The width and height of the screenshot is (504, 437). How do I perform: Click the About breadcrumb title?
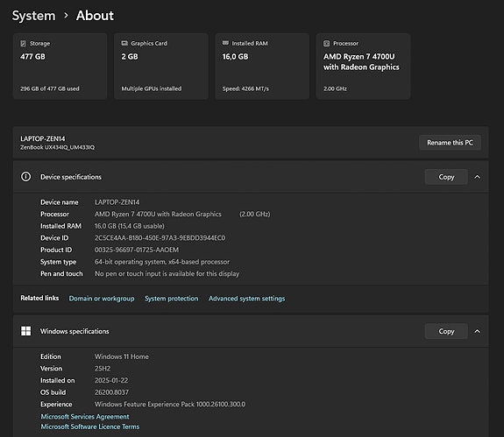coord(95,16)
